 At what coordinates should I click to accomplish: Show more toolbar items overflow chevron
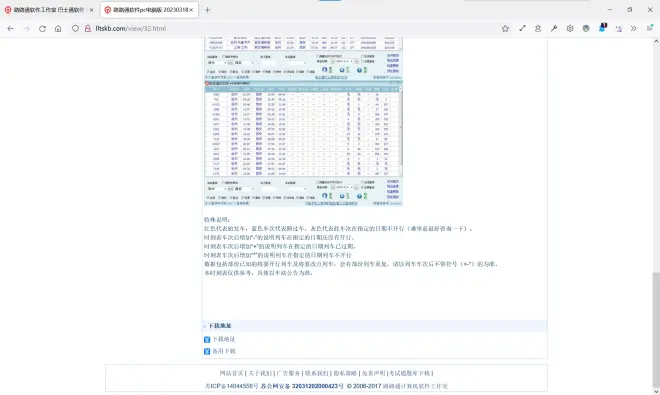click(633, 29)
